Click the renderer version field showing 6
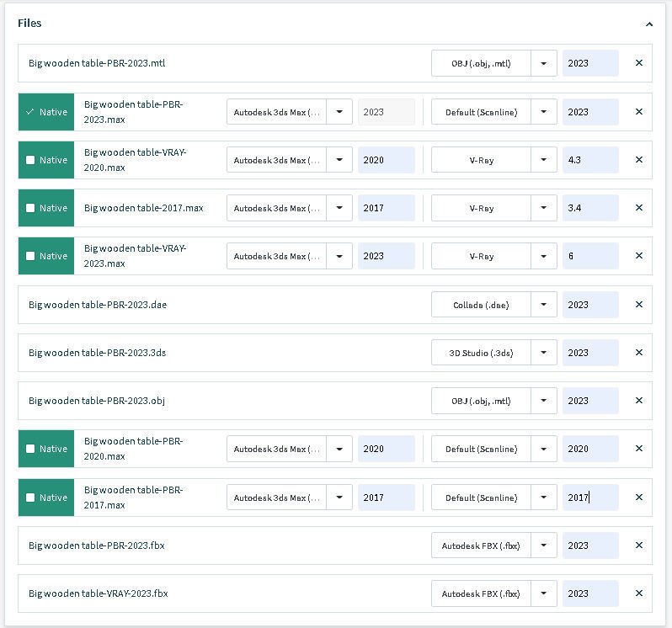This screenshot has height=628, width=672. click(589, 256)
